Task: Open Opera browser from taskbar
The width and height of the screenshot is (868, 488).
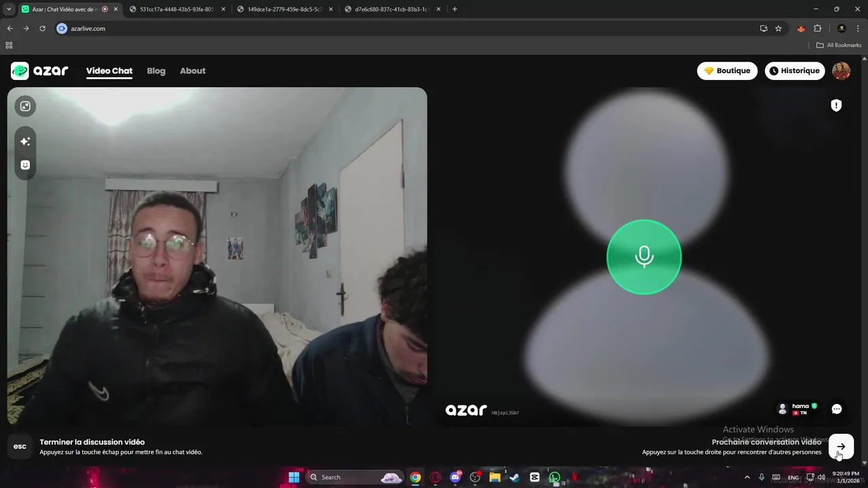Action: (x=435, y=477)
